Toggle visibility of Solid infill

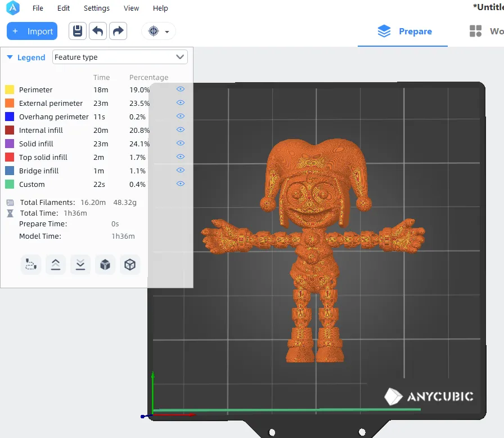click(181, 143)
